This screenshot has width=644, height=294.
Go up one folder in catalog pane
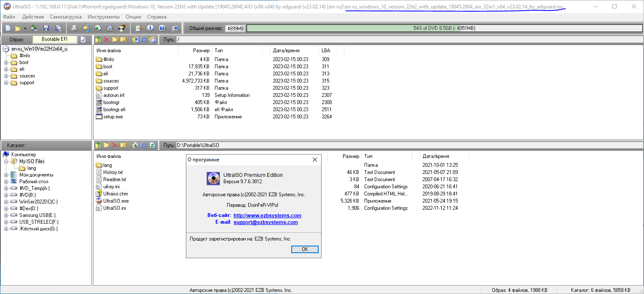tap(98, 145)
